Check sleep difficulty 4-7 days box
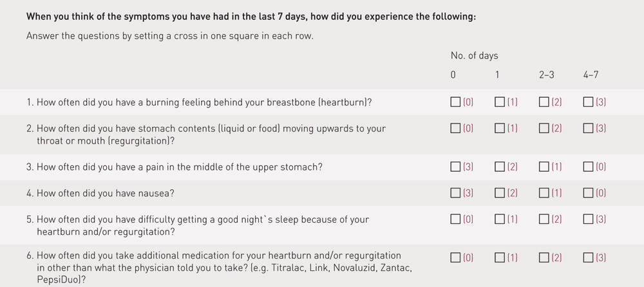Image resolution: width=644 pixels, height=287 pixels. tap(588, 219)
